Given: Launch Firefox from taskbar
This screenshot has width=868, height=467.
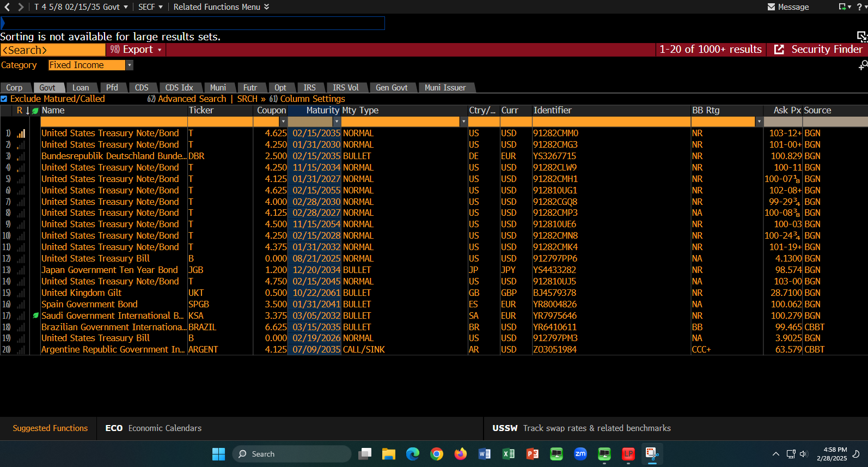Looking at the screenshot, I should [461, 454].
